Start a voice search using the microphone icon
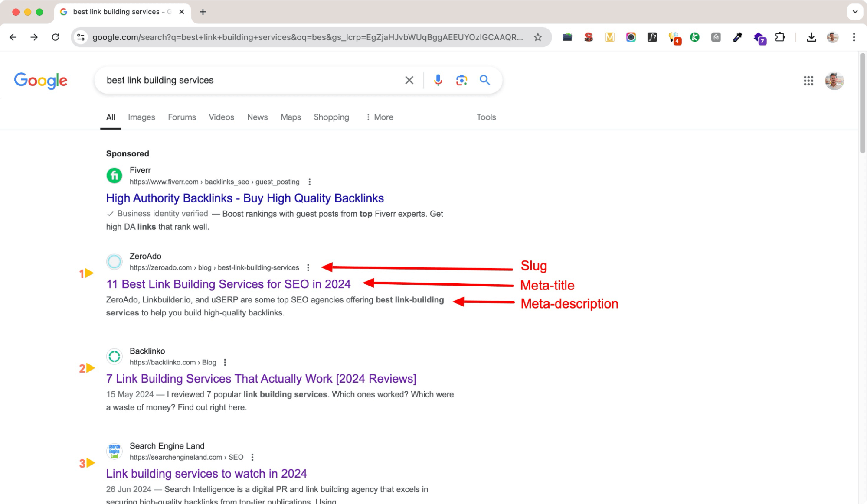Viewport: 867px width, 504px height. (x=438, y=80)
